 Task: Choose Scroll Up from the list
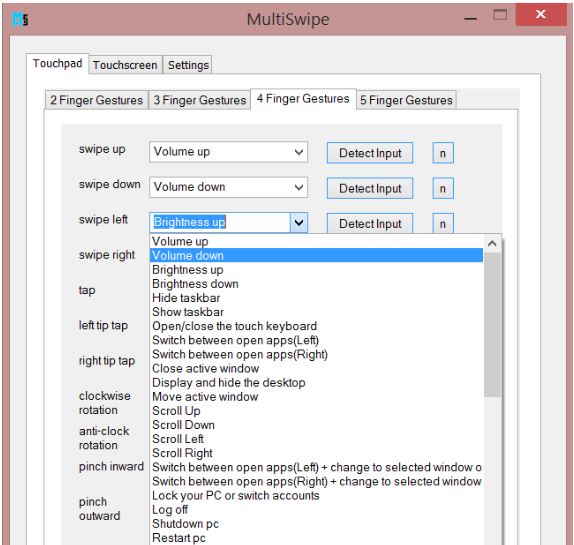pos(317,411)
